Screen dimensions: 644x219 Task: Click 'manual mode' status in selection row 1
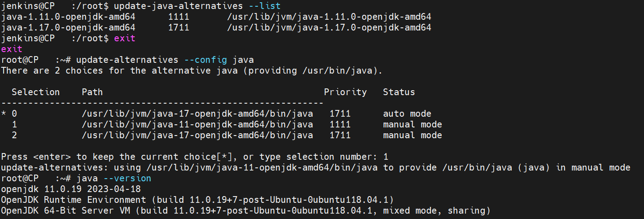coord(413,125)
